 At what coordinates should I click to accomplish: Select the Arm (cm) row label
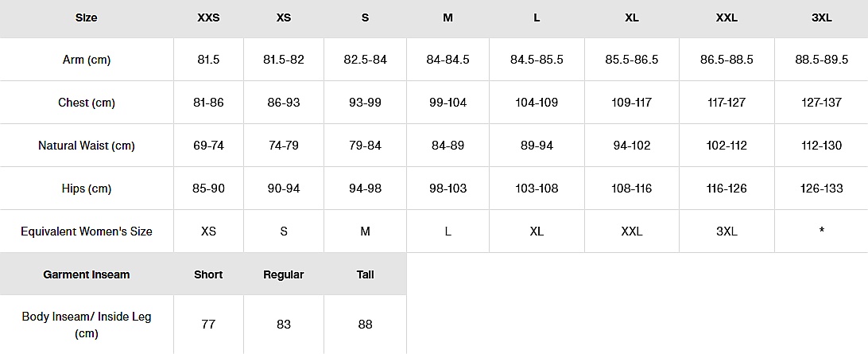click(x=86, y=60)
